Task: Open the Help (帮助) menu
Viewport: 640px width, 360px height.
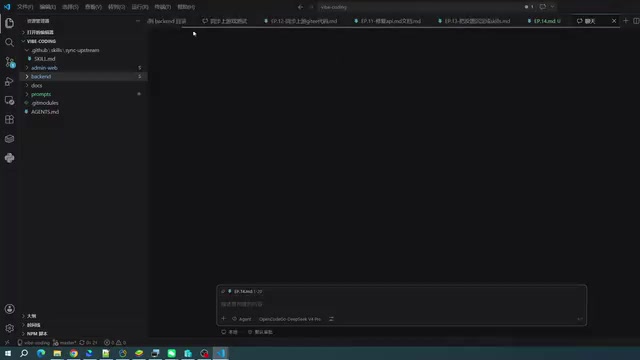Action: [x=186, y=7]
